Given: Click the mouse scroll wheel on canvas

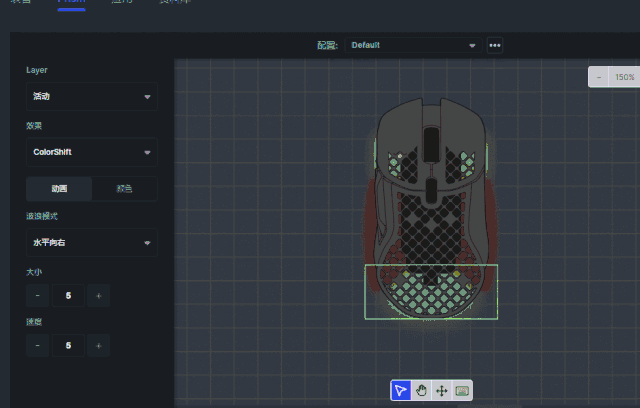Looking at the screenshot, I should coord(431,144).
